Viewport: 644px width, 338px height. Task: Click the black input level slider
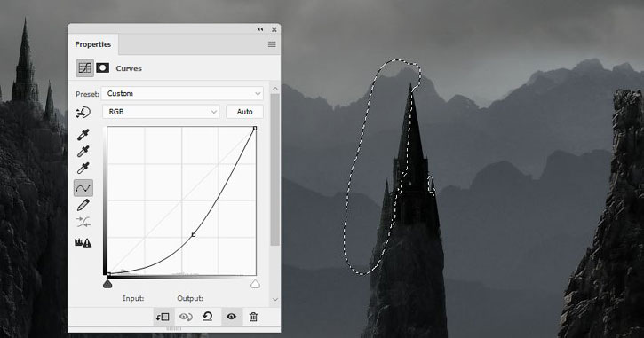pyautogui.click(x=107, y=284)
